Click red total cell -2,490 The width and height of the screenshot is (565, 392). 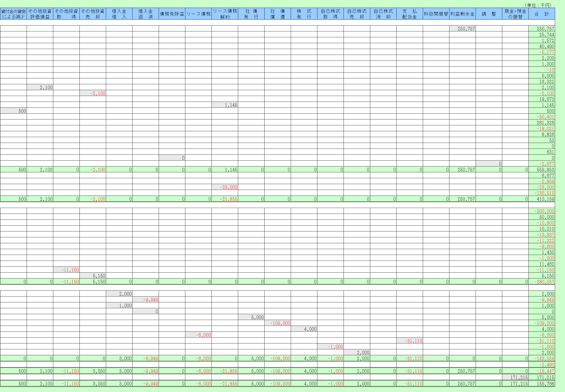point(542,365)
